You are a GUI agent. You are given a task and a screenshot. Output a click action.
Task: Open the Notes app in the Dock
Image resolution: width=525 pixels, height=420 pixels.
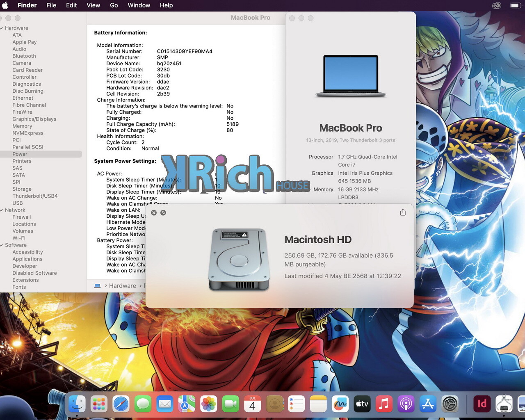(318, 404)
